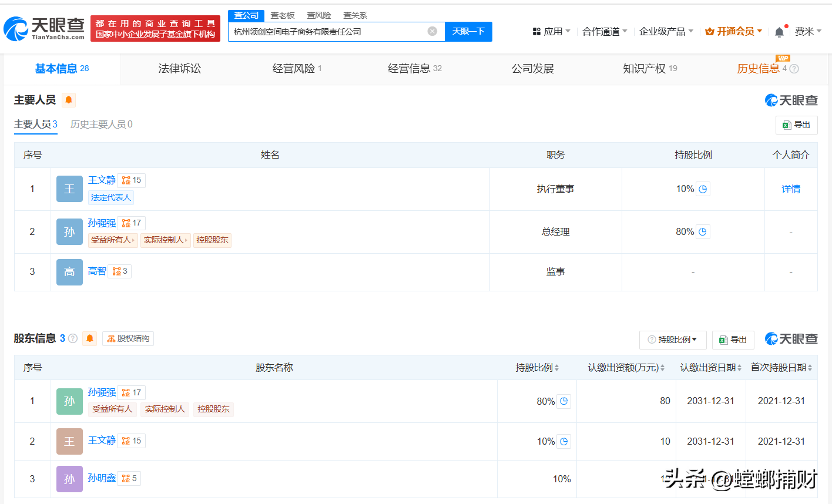Click the TianYanCha logo
This screenshot has width=832, height=504.
click(x=45, y=28)
